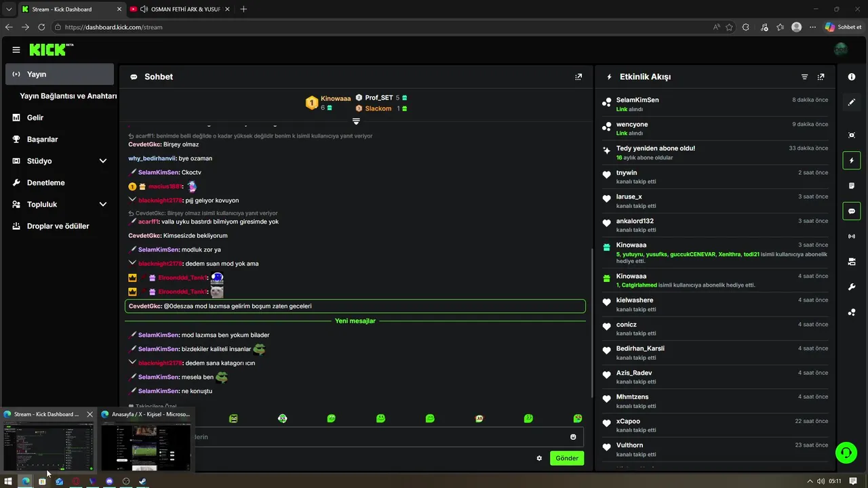Screen dimensions: 868x488
Task: Click the broadcast signal icon in right sidebar
Action: pyautogui.click(x=852, y=237)
